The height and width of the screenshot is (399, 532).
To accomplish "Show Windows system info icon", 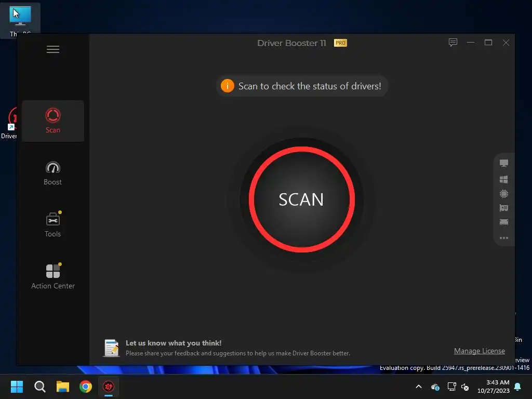I will 504,179.
